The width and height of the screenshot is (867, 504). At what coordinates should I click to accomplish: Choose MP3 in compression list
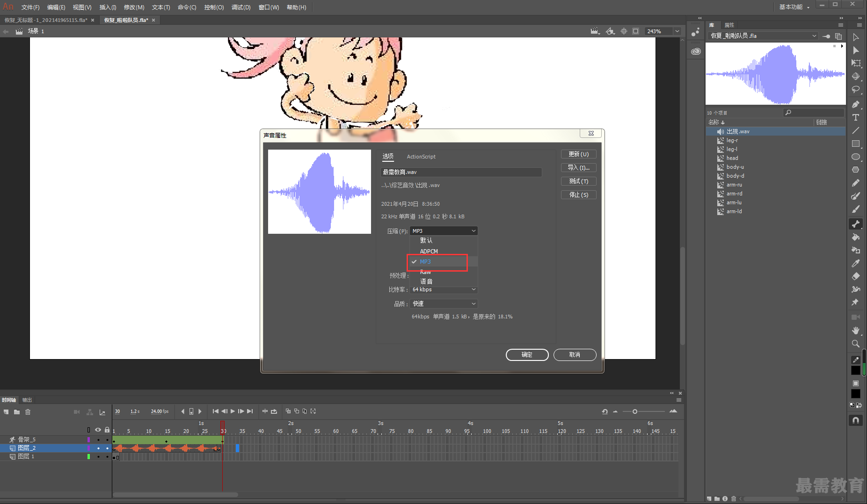tap(444, 262)
